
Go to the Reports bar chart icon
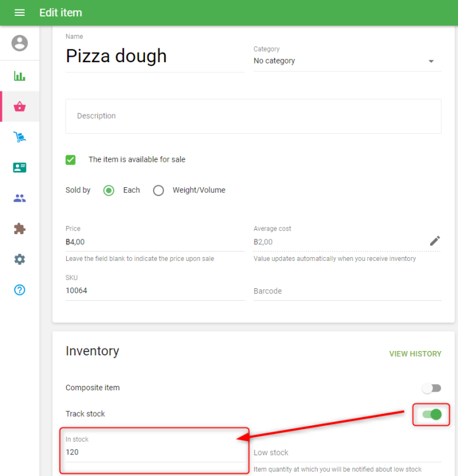coord(20,76)
